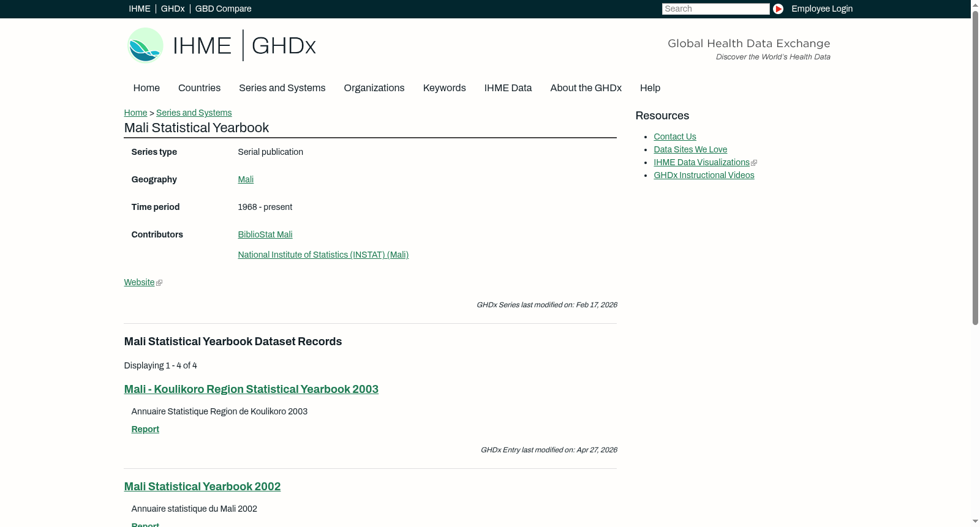Click the scrollbar up arrow

(975, 5)
